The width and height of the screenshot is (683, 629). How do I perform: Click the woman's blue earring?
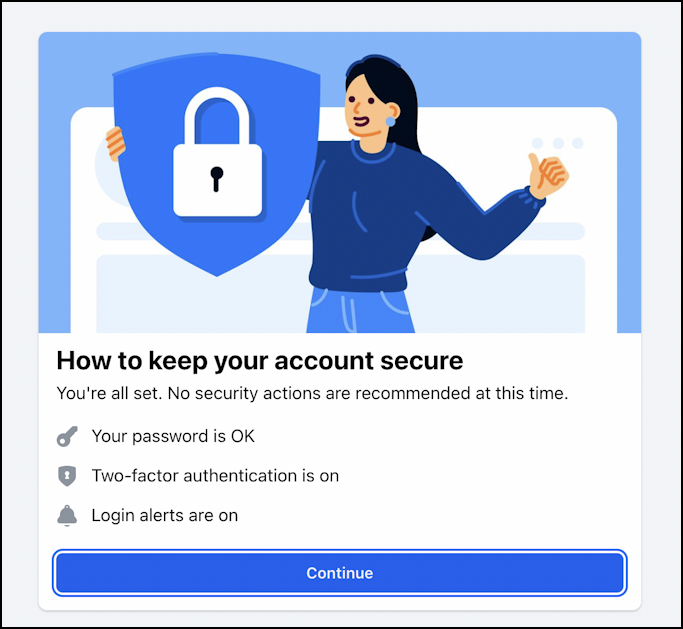(x=390, y=122)
